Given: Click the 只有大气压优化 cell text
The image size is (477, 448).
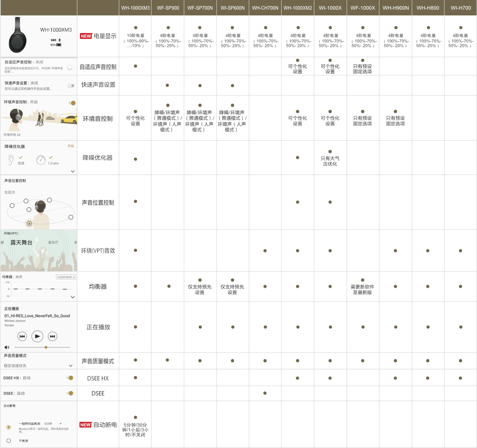Looking at the screenshot, I should 330,161.
